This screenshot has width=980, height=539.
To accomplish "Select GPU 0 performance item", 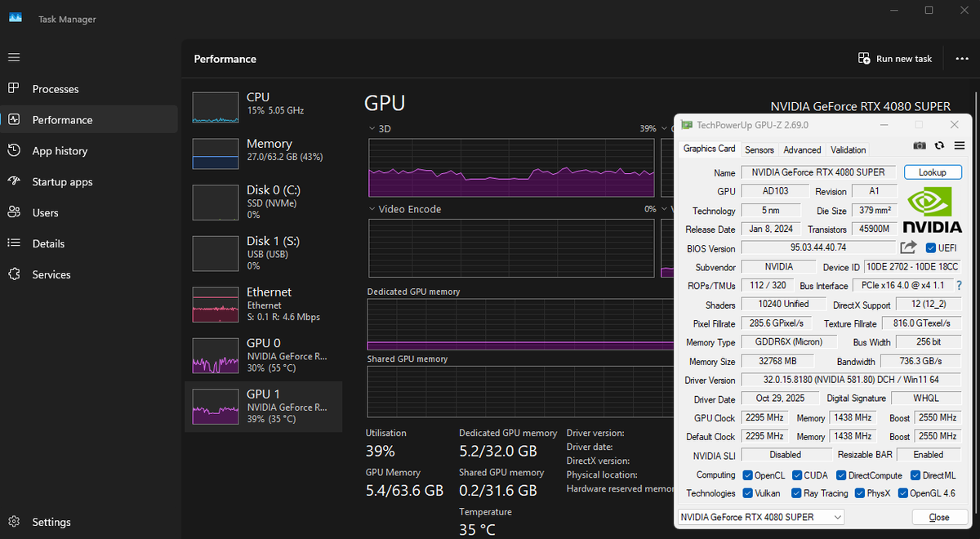I will click(x=264, y=355).
